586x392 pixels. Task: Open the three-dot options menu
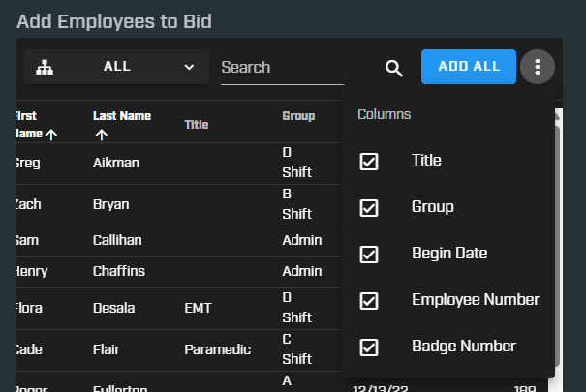[538, 67]
